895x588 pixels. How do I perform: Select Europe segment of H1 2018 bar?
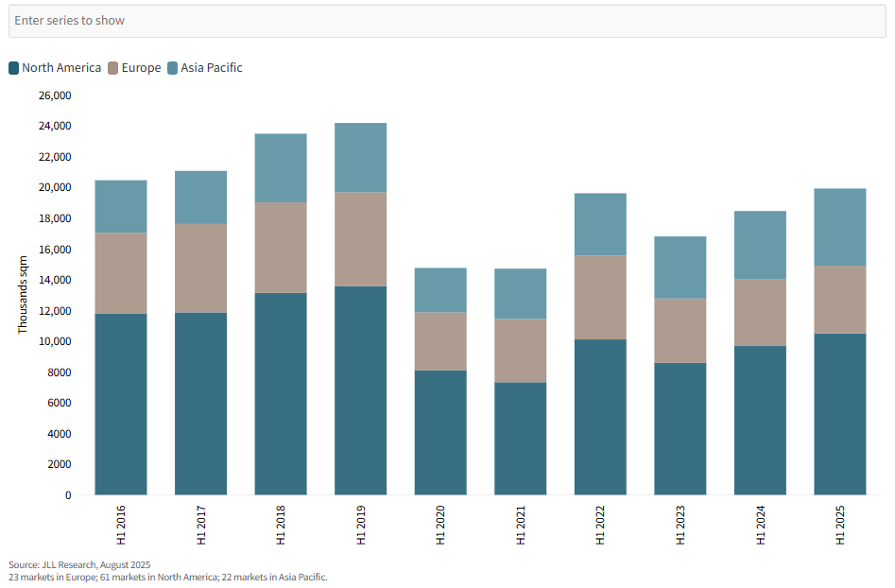click(281, 248)
